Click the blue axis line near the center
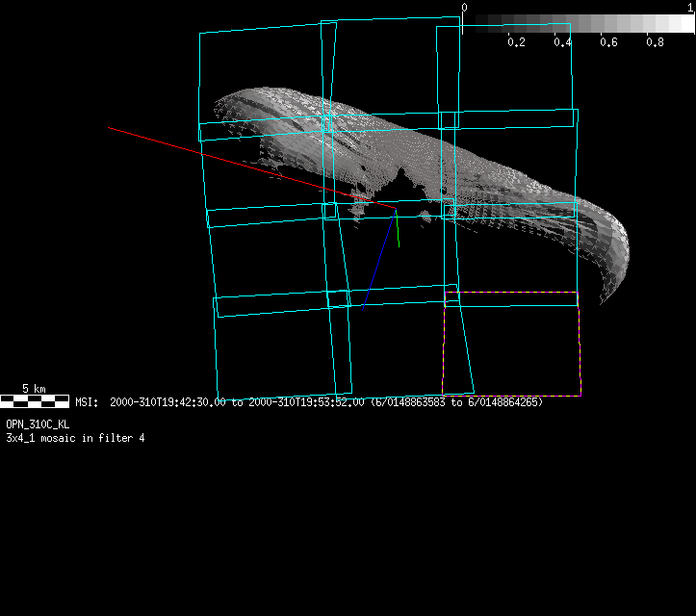Image resolution: width=696 pixels, height=616 pixels. [x=378, y=262]
